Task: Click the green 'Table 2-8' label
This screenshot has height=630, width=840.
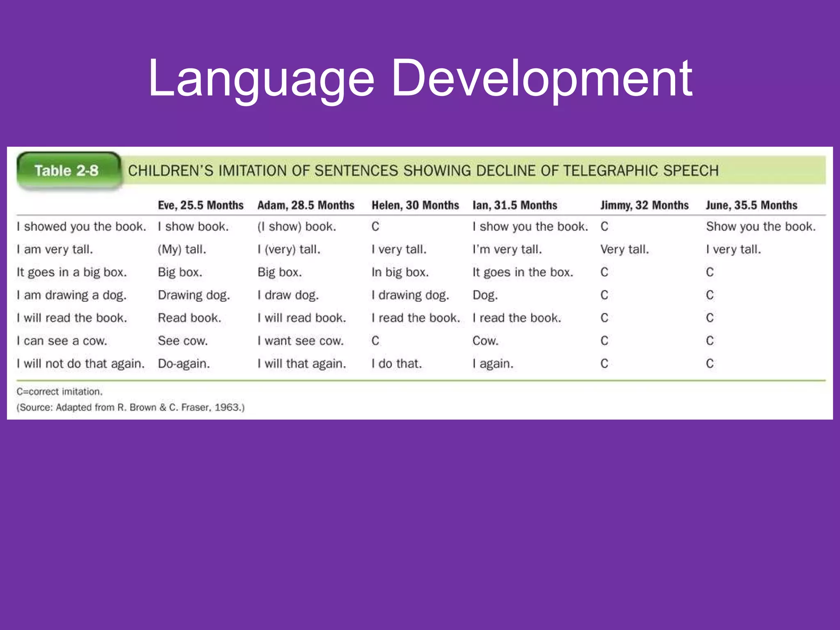Action: pyautogui.click(x=68, y=171)
